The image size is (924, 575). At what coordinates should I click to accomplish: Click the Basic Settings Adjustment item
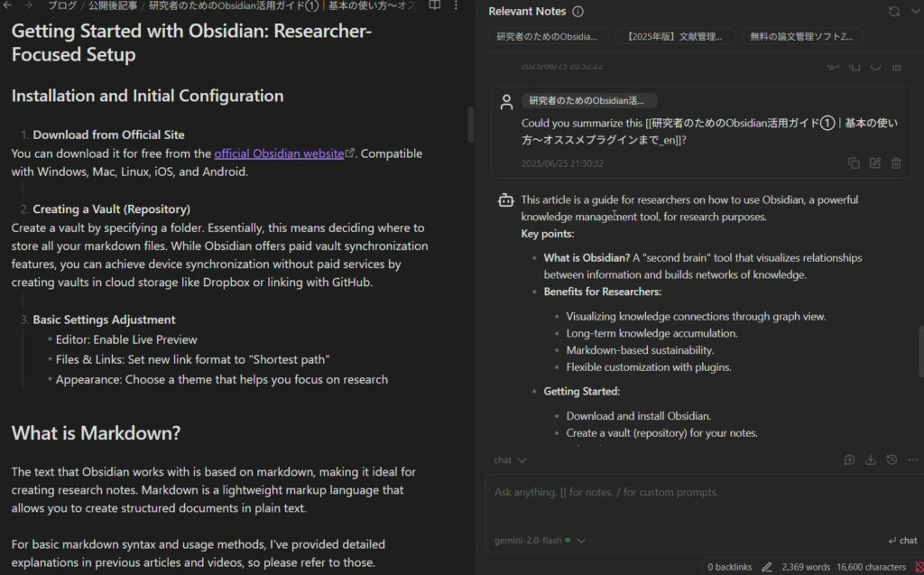(105, 319)
